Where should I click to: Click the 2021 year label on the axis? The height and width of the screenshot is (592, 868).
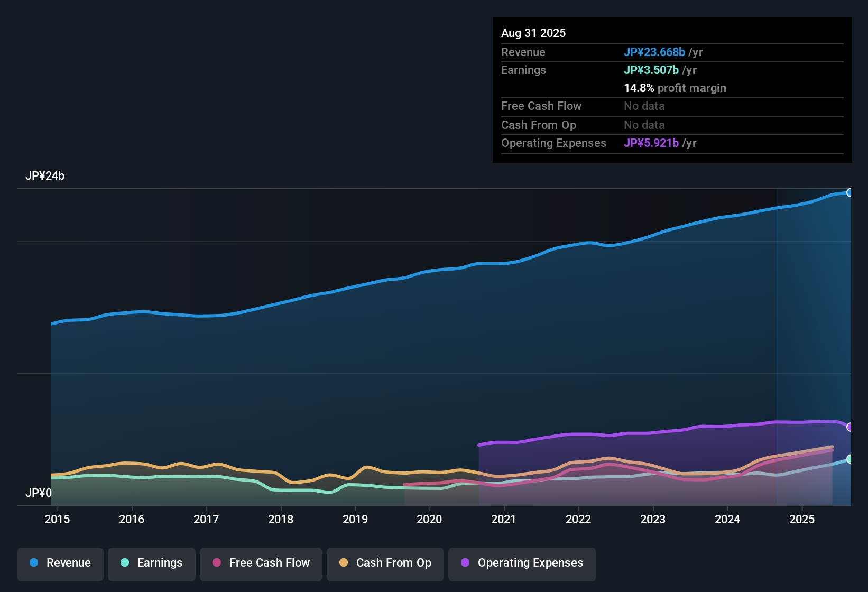[504, 519]
